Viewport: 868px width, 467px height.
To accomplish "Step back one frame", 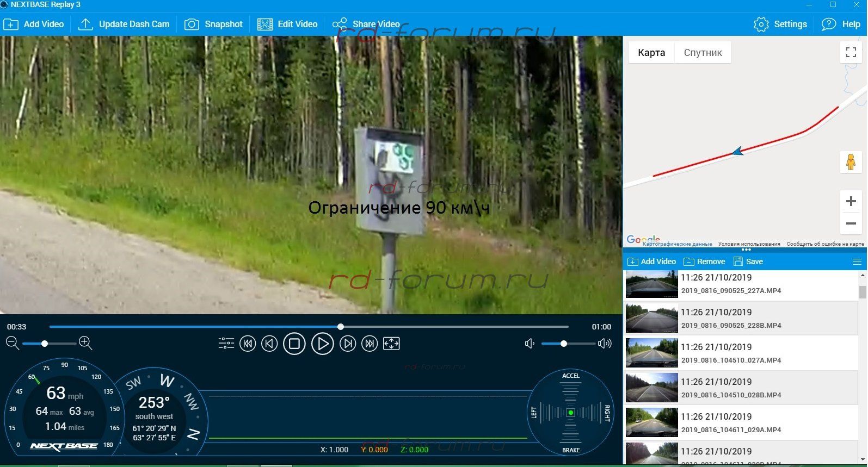I will 269,344.
